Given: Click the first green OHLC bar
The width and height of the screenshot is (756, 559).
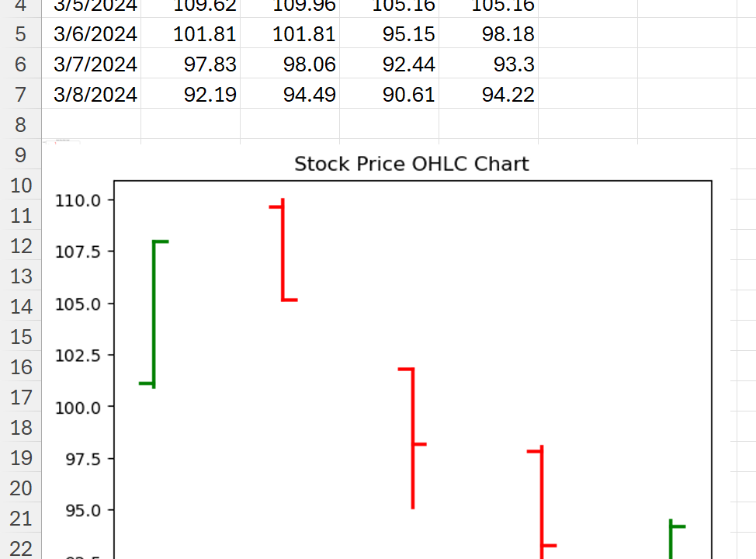Looking at the screenshot, I should click(x=154, y=314).
